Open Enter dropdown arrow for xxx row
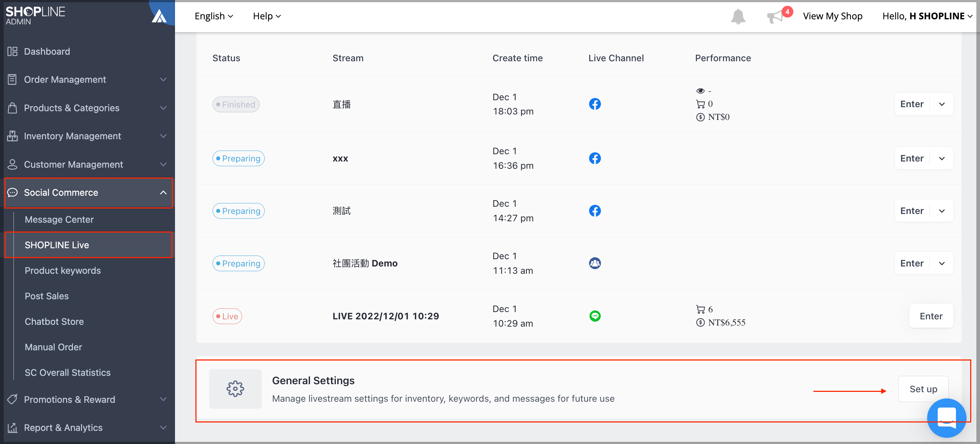This screenshot has height=444, width=980. [x=942, y=158]
